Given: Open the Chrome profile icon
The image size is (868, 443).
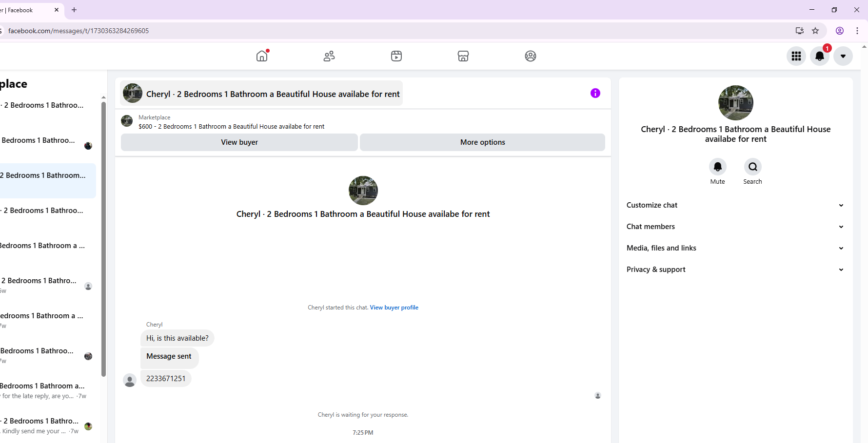Looking at the screenshot, I should [840, 31].
